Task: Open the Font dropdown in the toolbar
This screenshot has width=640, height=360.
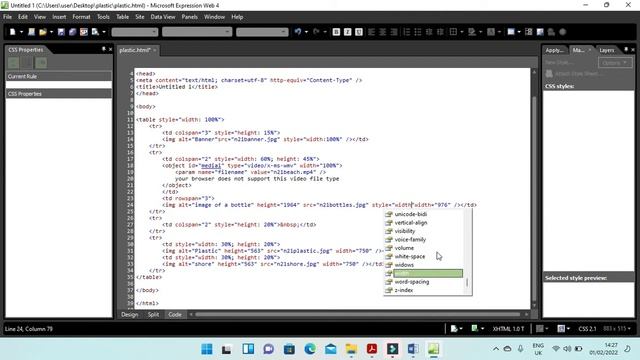Action: point(197,32)
